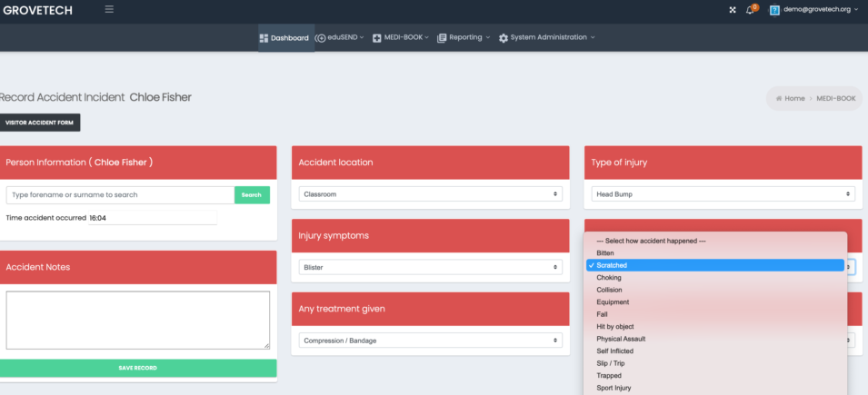Image resolution: width=868 pixels, height=395 pixels.
Task: Click the Visitor Accident Form button
Action: click(x=40, y=123)
